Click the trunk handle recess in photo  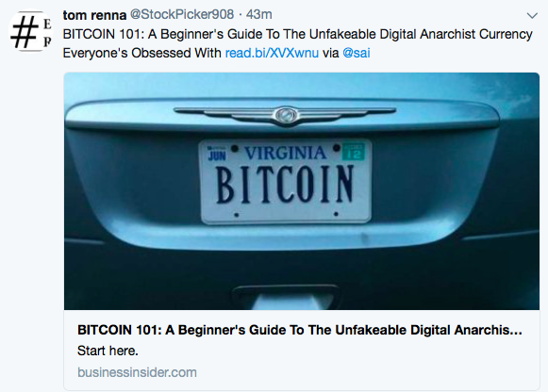coord(286,297)
